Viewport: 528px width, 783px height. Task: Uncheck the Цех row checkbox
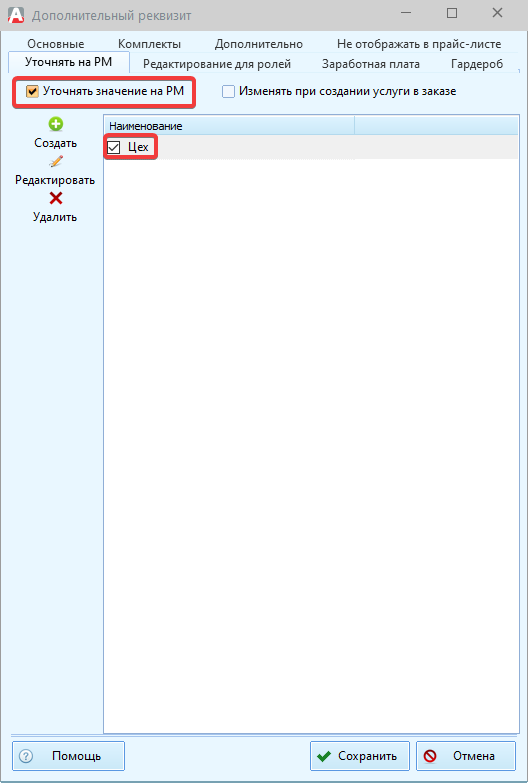114,147
